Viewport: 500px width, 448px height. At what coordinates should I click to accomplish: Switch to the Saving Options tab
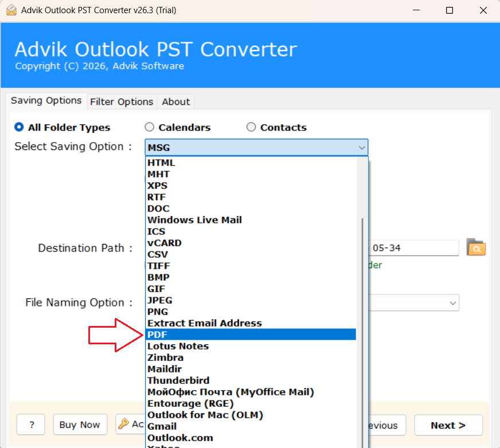point(46,101)
